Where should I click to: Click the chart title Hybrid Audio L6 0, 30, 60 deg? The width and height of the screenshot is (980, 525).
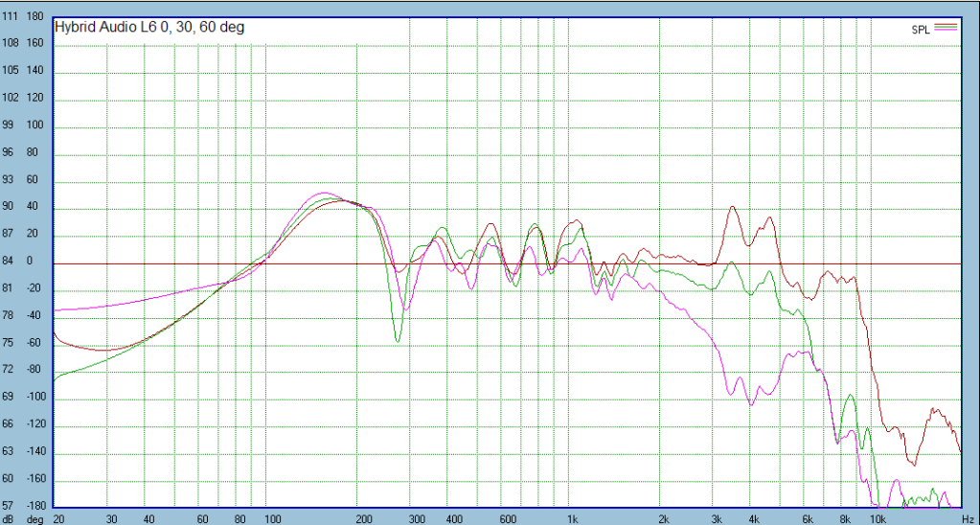point(149,27)
